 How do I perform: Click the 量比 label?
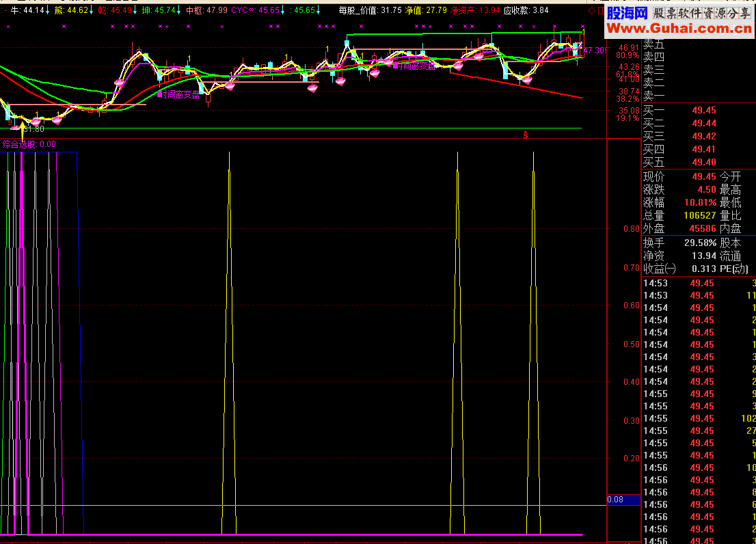[x=731, y=215]
